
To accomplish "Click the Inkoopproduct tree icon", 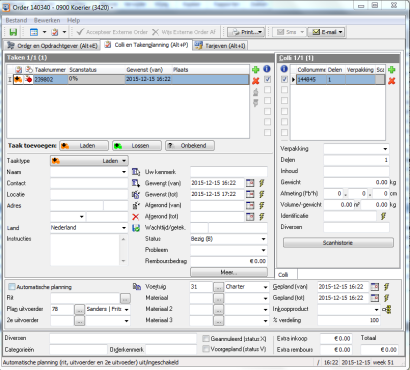I will pos(387,309).
